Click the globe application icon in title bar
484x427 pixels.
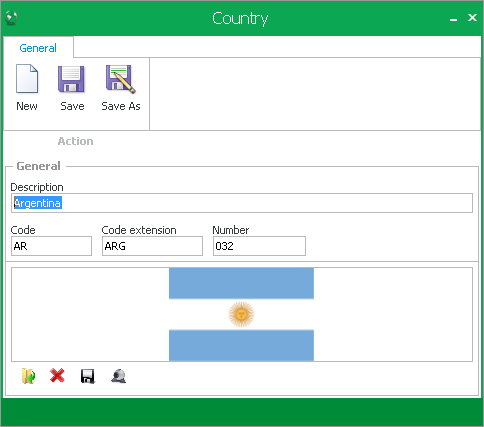coord(11,18)
